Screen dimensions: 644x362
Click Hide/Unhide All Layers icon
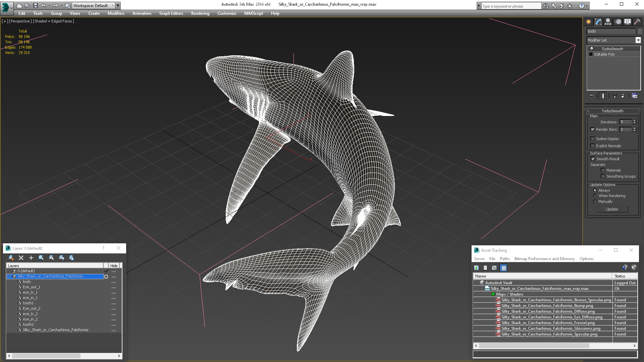pyautogui.click(x=61, y=258)
